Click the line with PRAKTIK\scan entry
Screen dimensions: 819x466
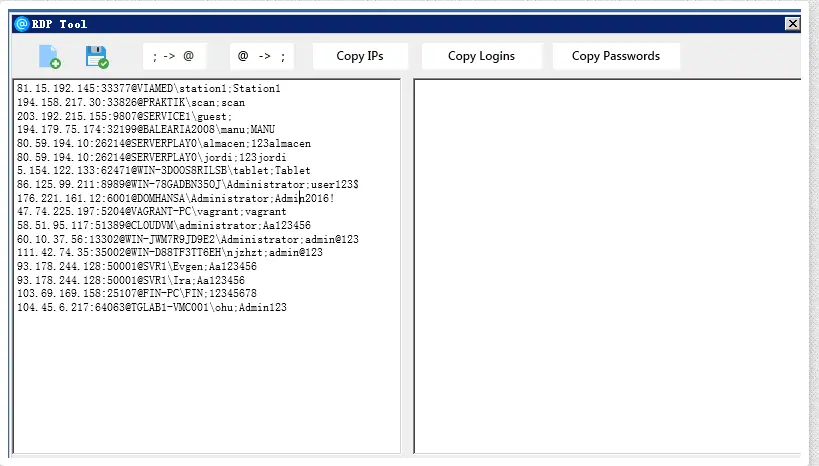tap(131, 102)
